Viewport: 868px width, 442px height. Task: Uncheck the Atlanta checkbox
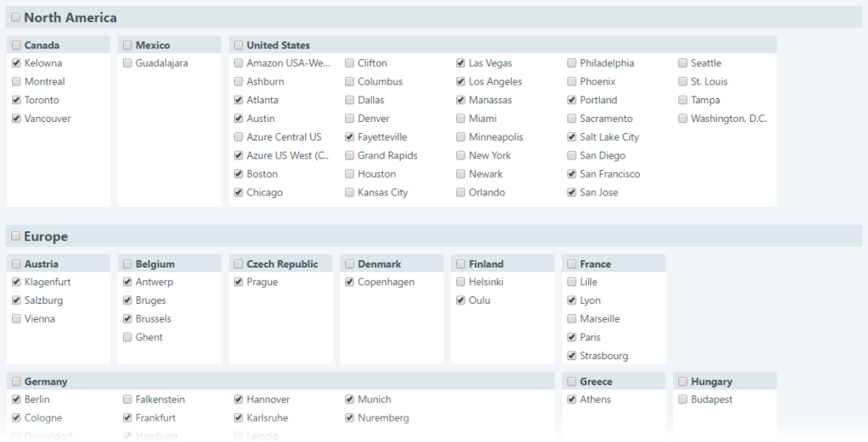coord(238,100)
